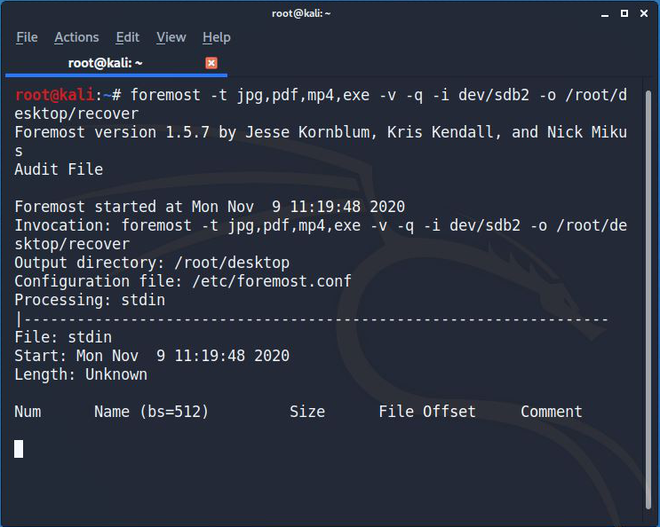The height and width of the screenshot is (527, 660).
Task: Click the File Offset column header
Action: (x=427, y=411)
